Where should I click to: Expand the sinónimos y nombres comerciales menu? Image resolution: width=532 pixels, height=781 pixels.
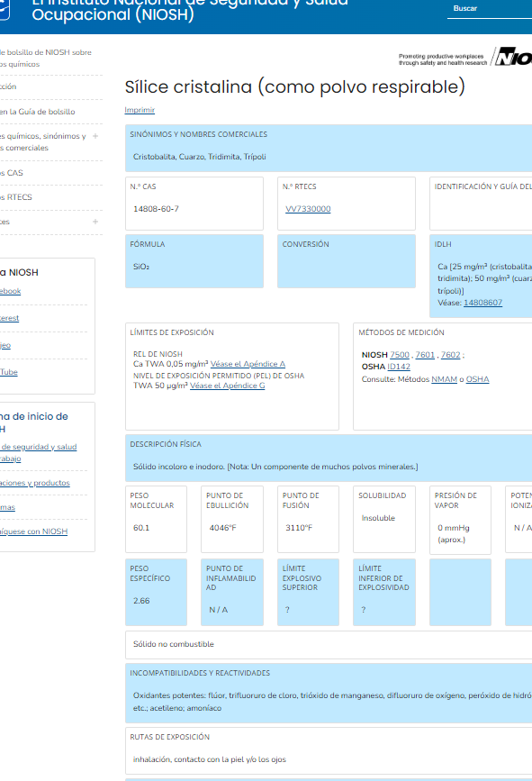[95, 136]
